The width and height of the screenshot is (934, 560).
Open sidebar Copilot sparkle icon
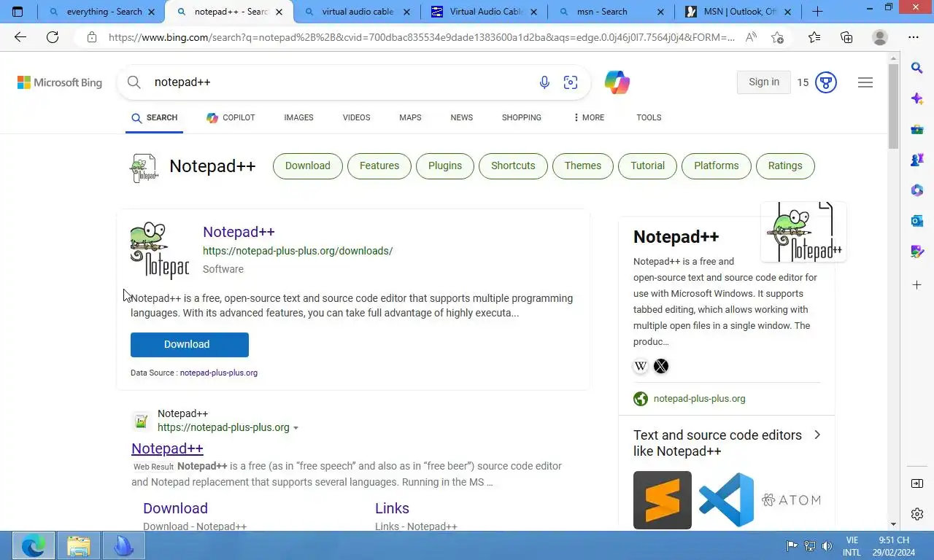click(917, 98)
